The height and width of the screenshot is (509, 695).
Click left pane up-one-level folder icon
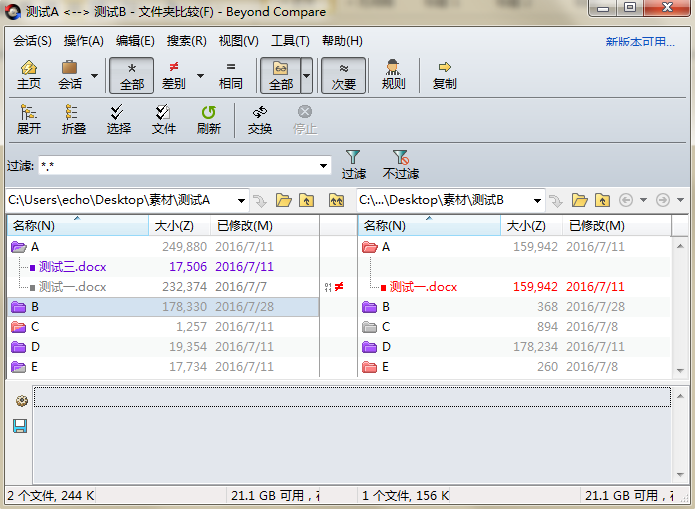[306, 201]
